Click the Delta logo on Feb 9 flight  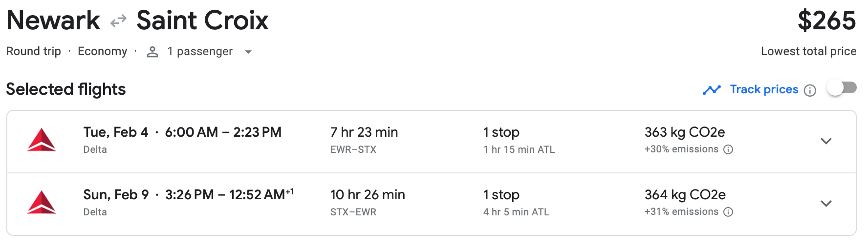42,203
